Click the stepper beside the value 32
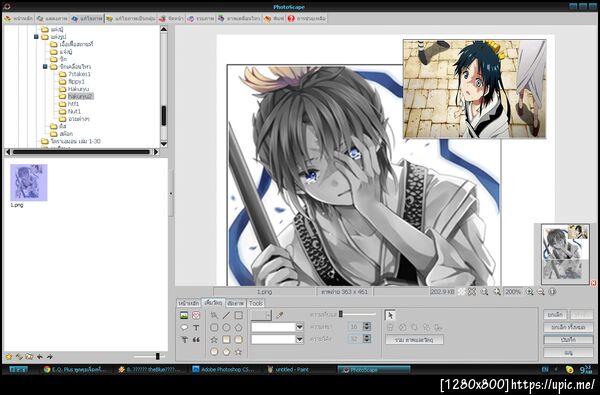This screenshot has width=600, height=395. click(367, 339)
